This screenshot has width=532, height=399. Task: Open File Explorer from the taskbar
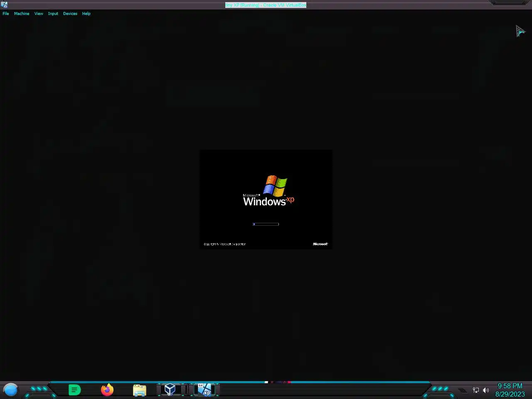coord(140,390)
